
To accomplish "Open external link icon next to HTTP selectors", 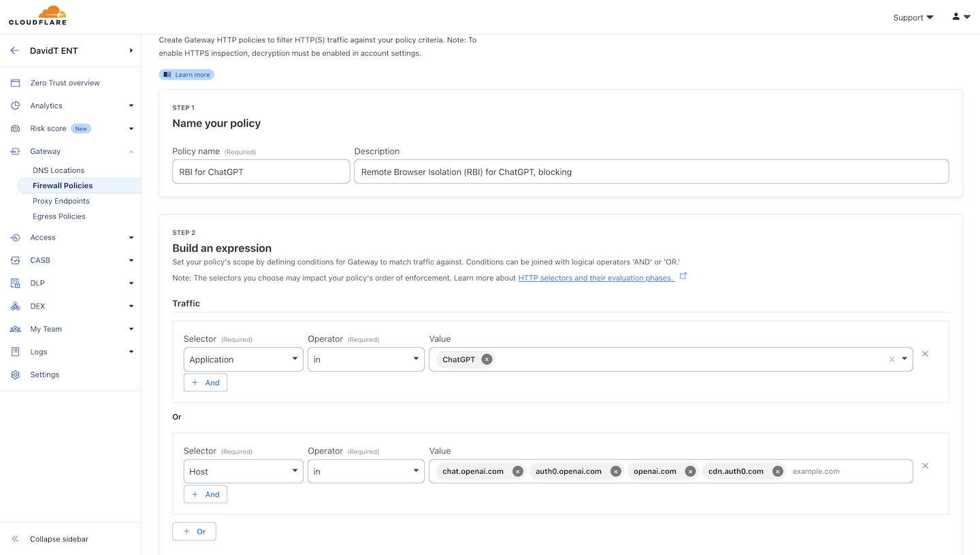I will [683, 276].
